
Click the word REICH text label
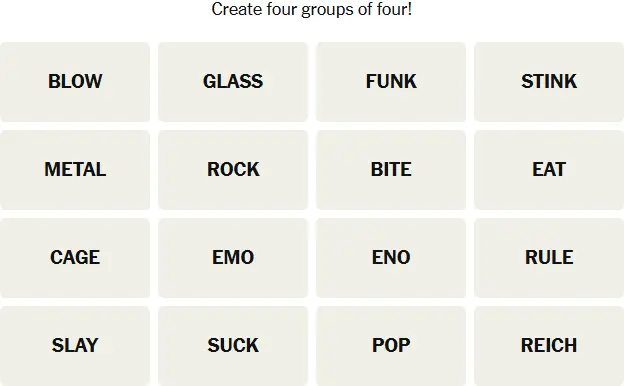point(549,345)
